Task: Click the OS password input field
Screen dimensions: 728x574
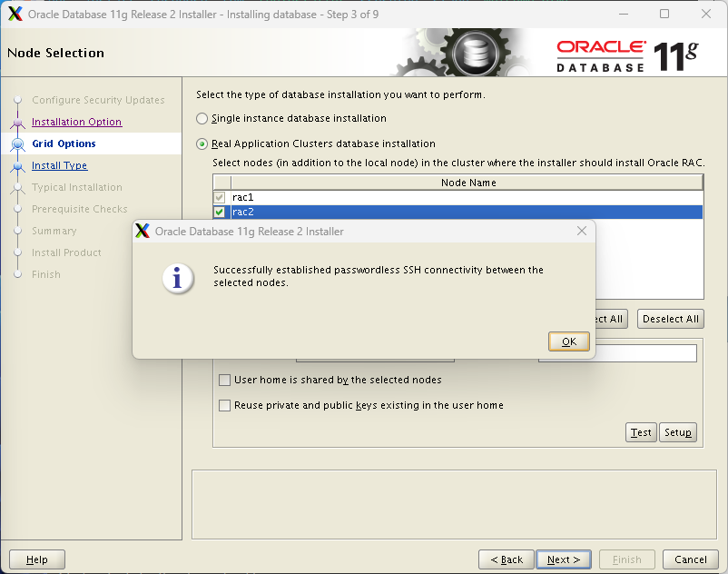Action: click(645, 353)
